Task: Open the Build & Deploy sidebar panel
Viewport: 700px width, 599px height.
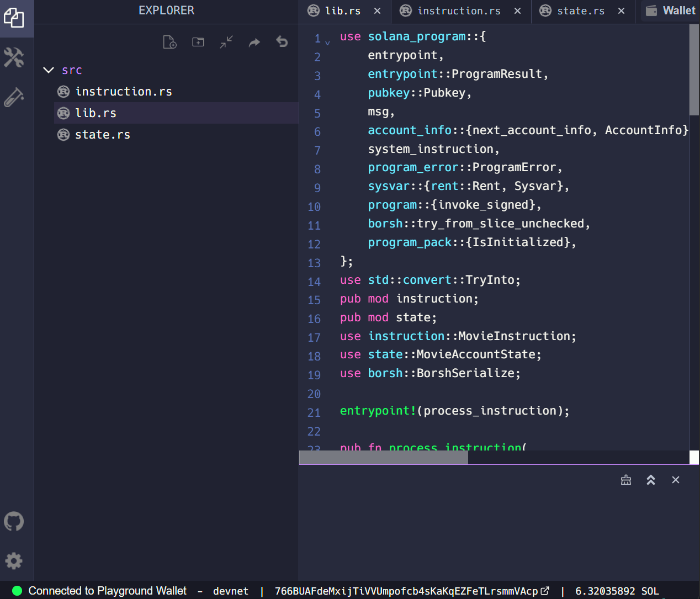Action: click(x=14, y=57)
